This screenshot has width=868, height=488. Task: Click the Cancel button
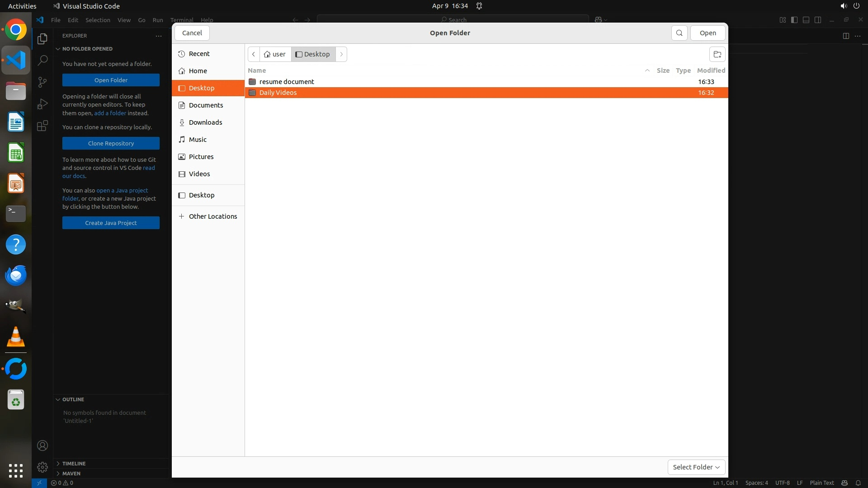pyautogui.click(x=192, y=33)
